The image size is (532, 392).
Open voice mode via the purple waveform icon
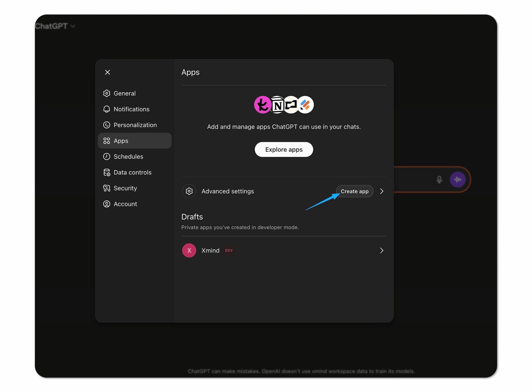point(458,180)
